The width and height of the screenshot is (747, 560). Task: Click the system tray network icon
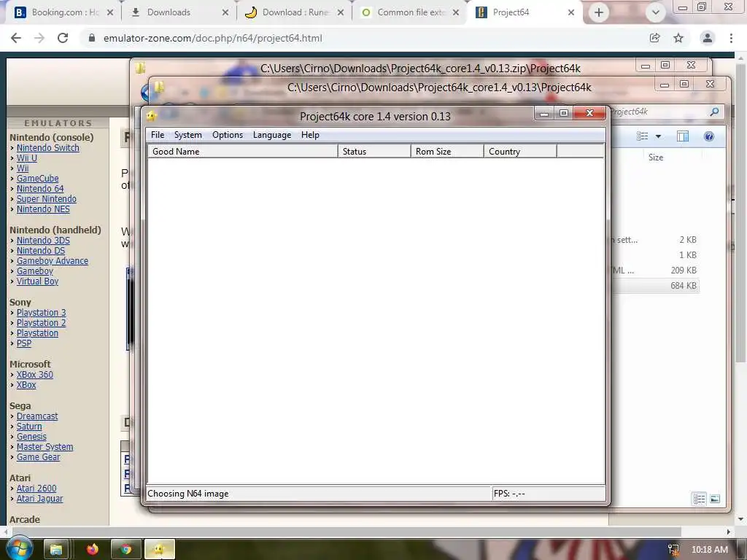click(673, 550)
